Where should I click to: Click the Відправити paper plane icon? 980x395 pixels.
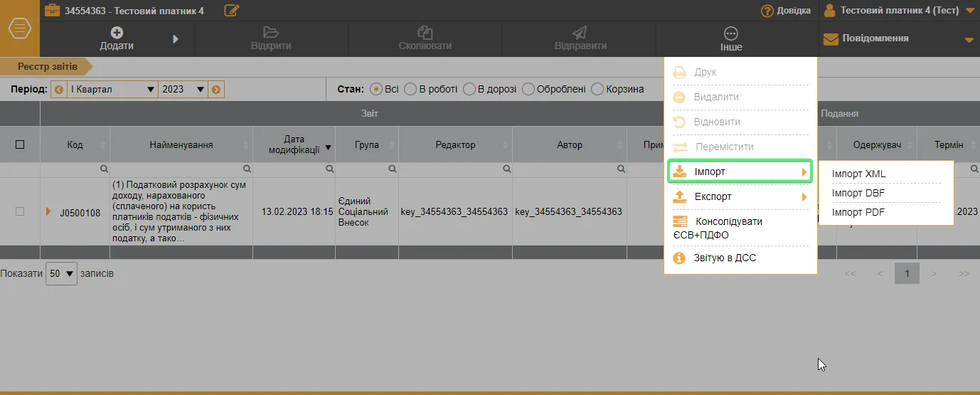pyautogui.click(x=580, y=33)
